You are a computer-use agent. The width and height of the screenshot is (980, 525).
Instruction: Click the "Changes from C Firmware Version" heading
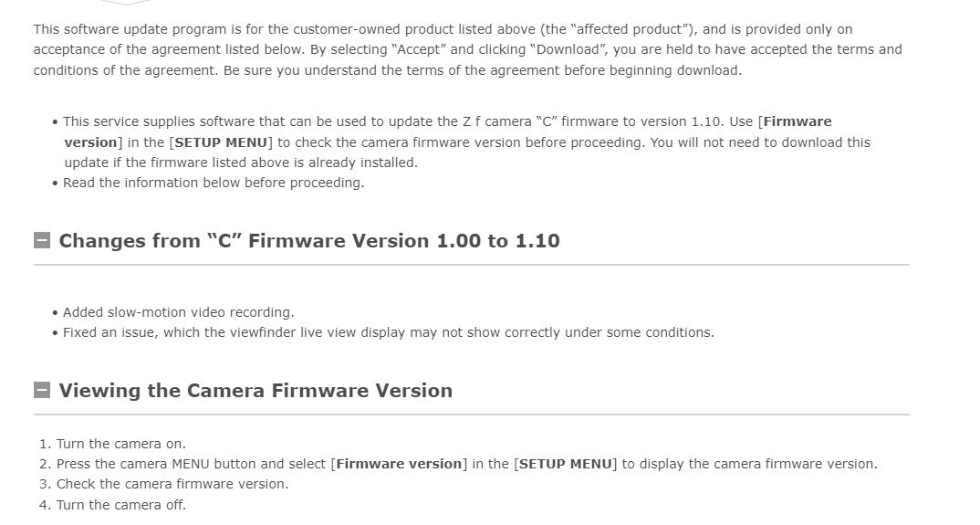309,241
